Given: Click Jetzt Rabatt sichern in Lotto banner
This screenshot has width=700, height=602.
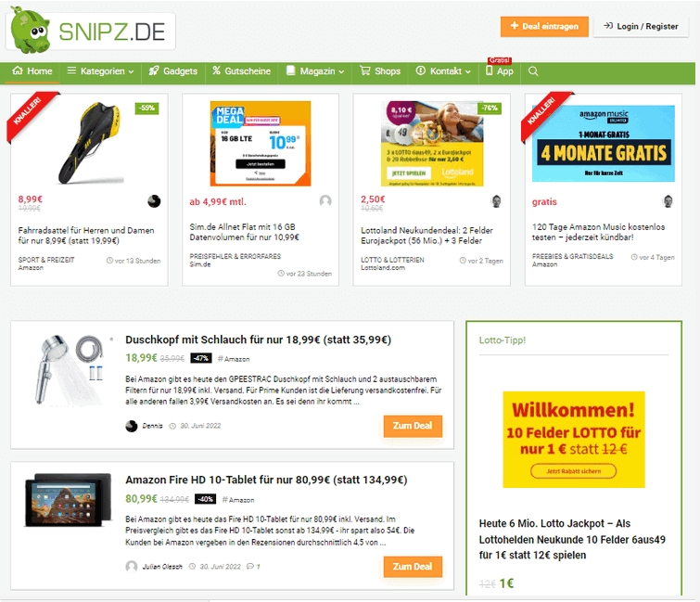Looking at the screenshot, I should 574,471.
